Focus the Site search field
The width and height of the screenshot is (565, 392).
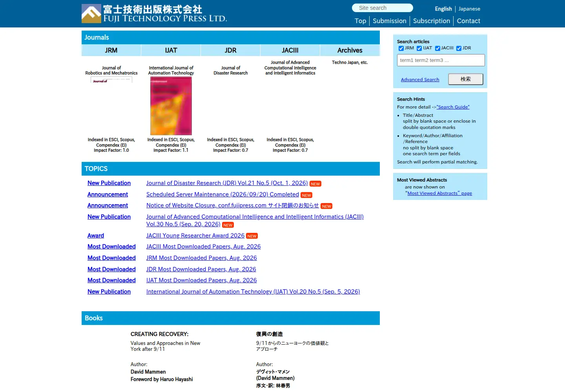point(383,8)
